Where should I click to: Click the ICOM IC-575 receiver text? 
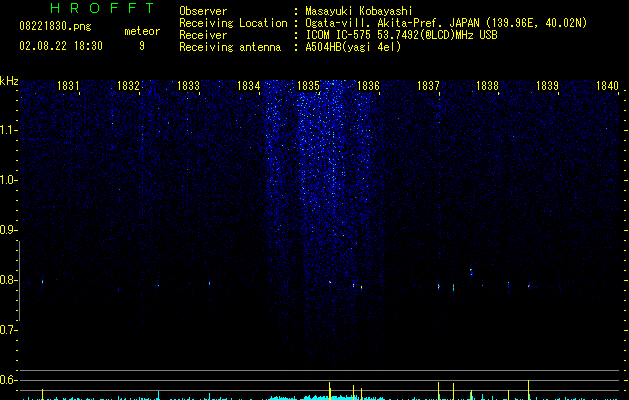(x=401, y=35)
